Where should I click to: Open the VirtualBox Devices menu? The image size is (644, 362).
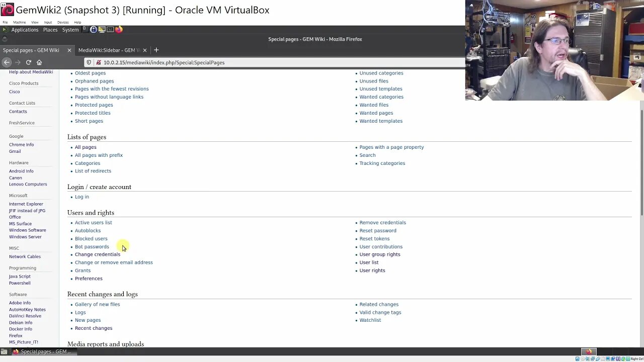(x=63, y=22)
